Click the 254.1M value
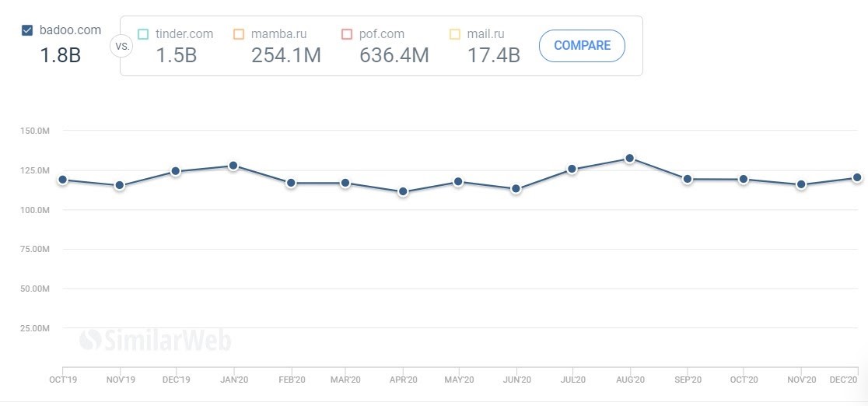The width and height of the screenshot is (868, 406). [286, 55]
